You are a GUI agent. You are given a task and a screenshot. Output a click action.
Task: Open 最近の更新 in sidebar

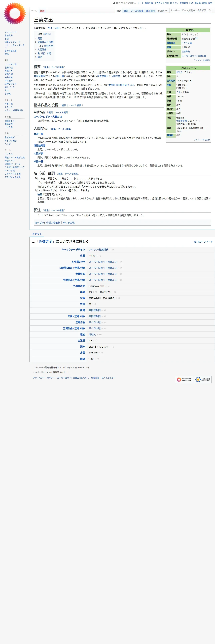coord(10,137)
